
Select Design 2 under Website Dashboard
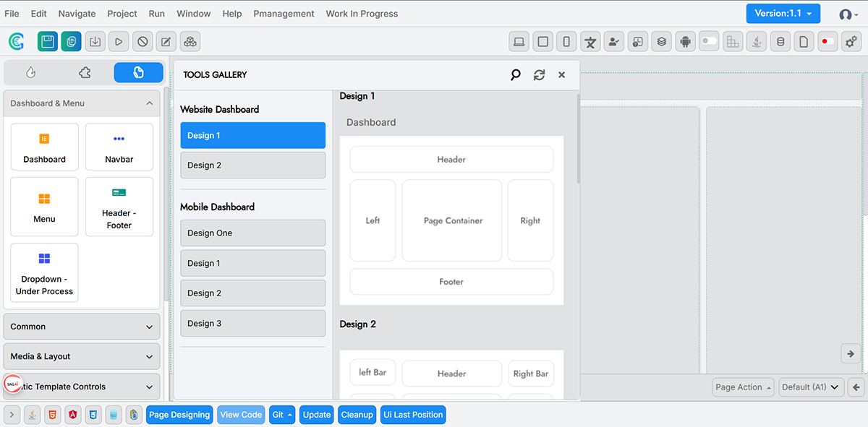click(252, 165)
